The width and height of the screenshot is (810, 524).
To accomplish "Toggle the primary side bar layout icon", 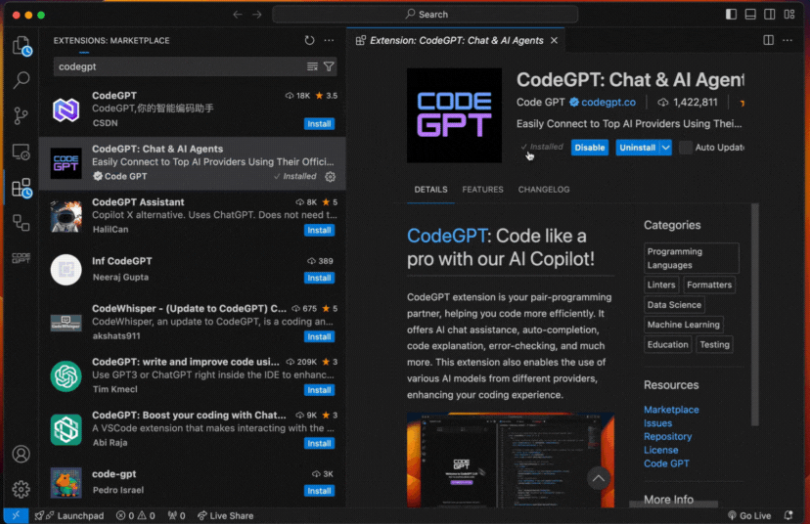I will pos(731,14).
